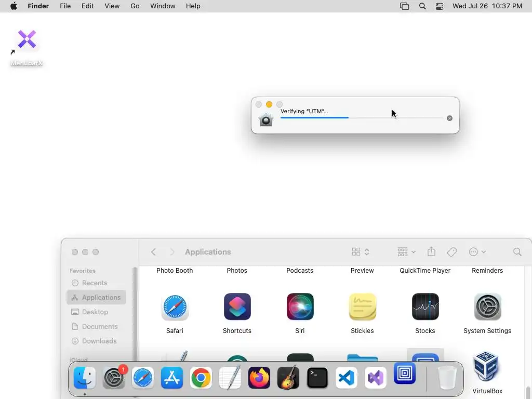Click the Finder window search icon

tap(517, 252)
